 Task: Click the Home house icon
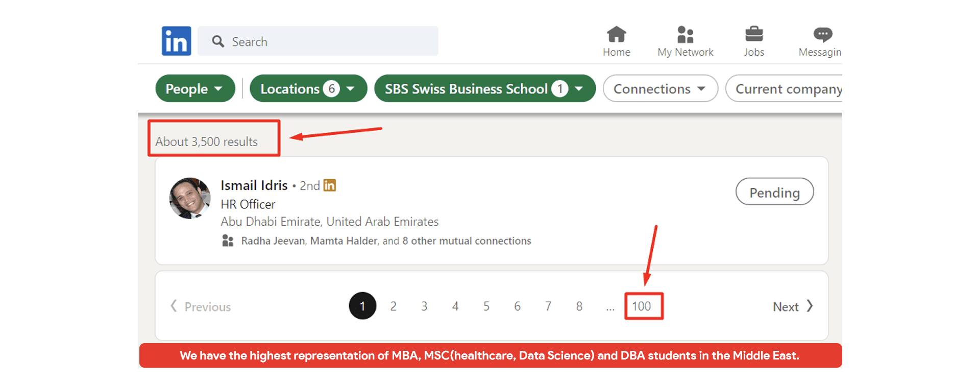(616, 35)
